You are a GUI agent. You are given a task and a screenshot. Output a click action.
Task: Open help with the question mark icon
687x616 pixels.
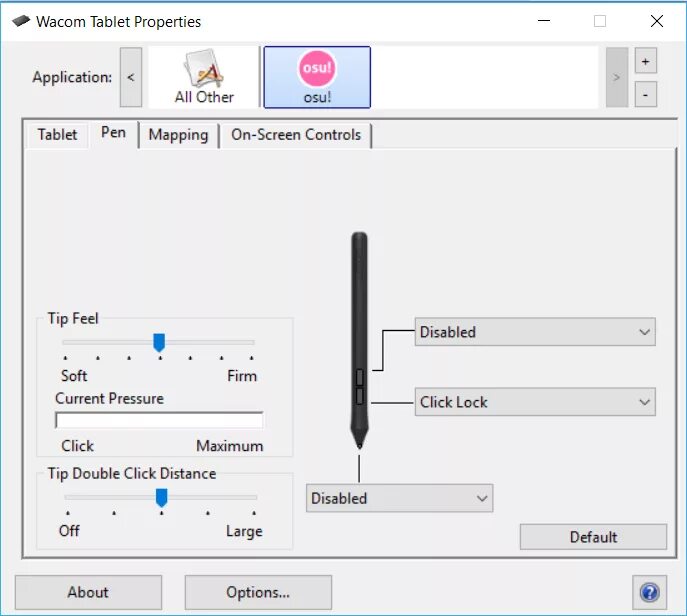pos(649,592)
